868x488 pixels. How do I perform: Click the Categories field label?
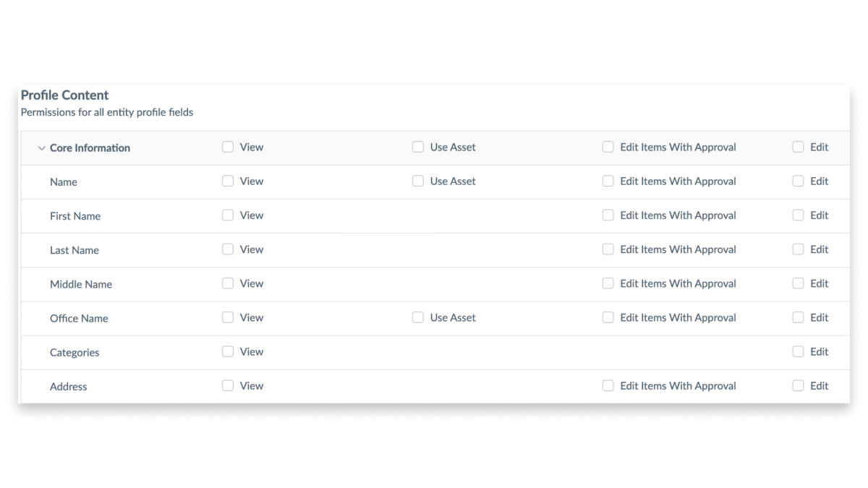[x=75, y=353]
